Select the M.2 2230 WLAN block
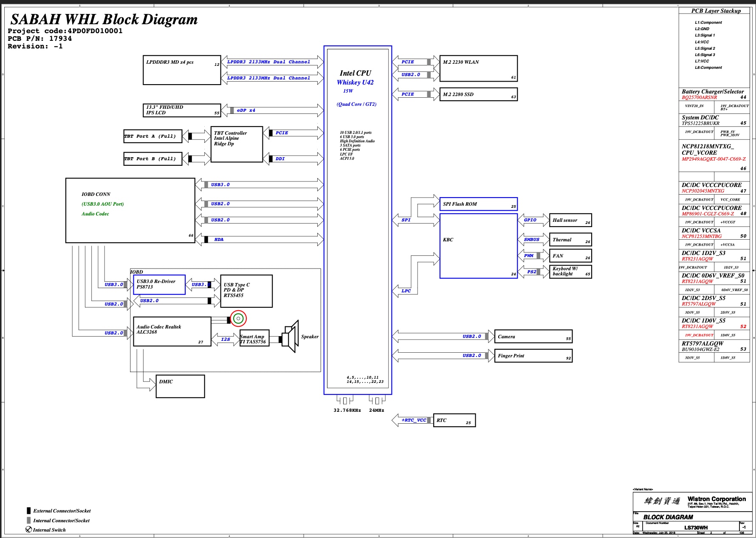756x538 pixels. 479,68
